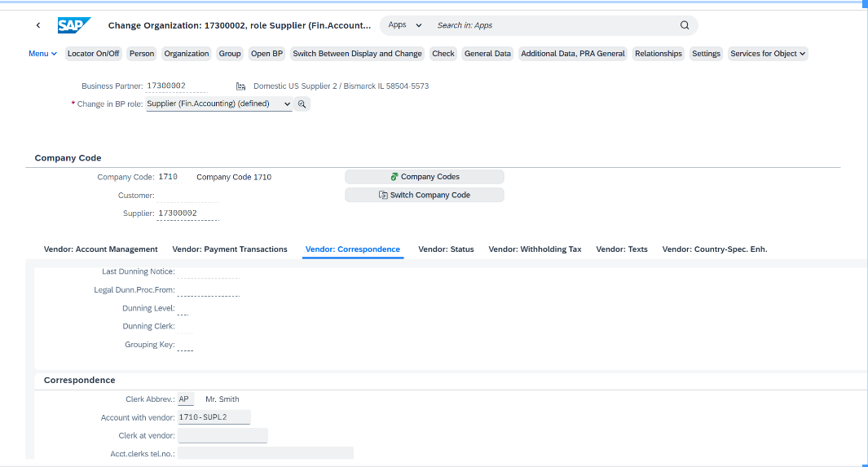The width and height of the screenshot is (868, 467).
Task: Open Vendor: Account Management tab
Action: [101, 249]
